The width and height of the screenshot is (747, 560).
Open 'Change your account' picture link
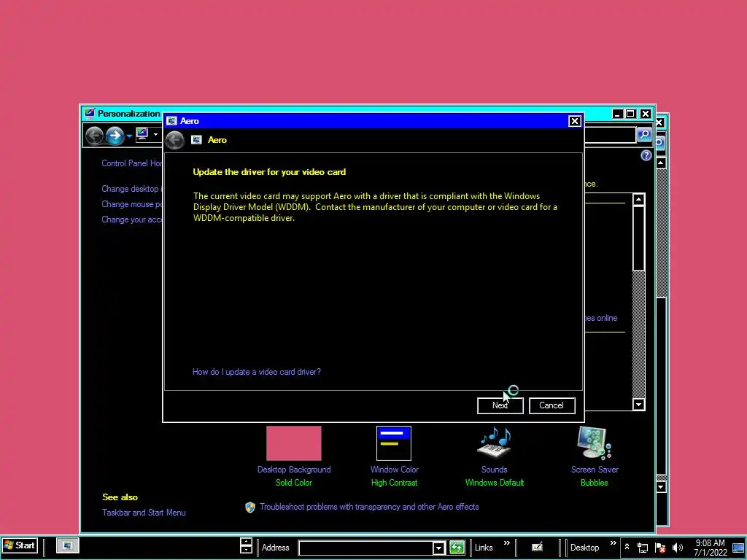point(132,219)
